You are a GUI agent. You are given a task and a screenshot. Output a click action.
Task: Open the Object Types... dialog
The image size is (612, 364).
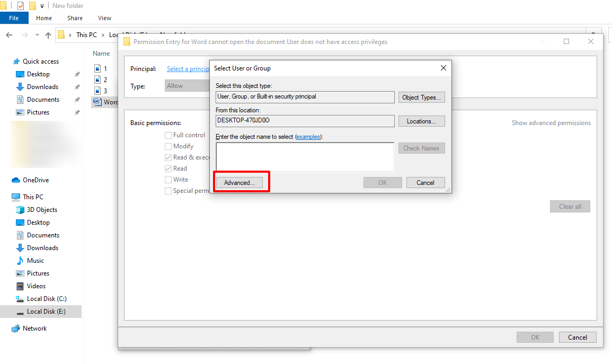[422, 97]
